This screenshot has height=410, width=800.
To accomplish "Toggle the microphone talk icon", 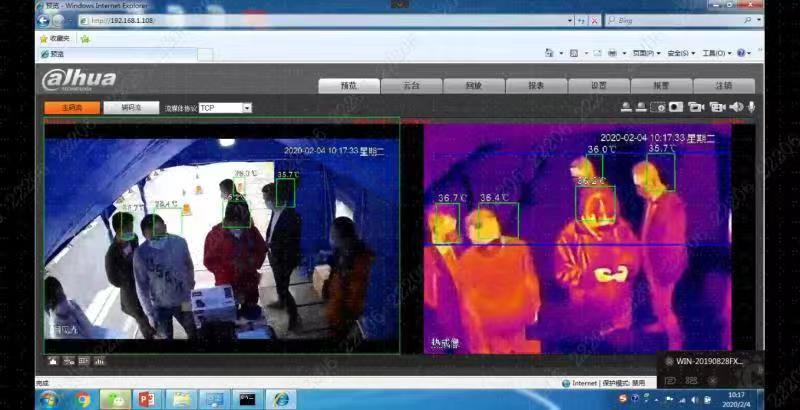I will point(751,107).
